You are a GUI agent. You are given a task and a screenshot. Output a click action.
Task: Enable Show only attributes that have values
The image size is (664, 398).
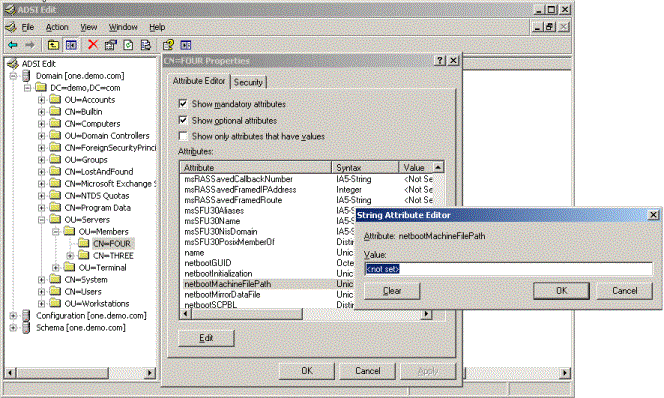coord(183,136)
